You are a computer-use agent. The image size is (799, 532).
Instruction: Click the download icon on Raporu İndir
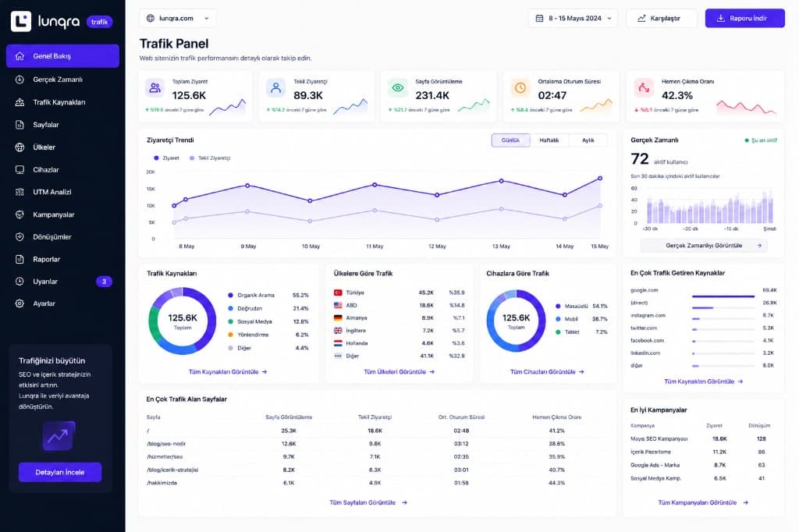coord(720,19)
